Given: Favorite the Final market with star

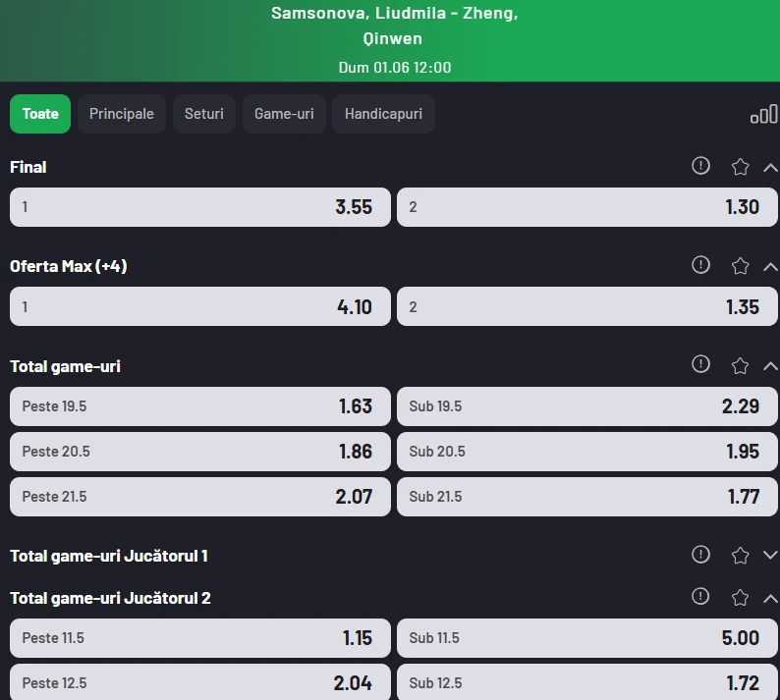Looking at the screenshot, I should [740, 167].
